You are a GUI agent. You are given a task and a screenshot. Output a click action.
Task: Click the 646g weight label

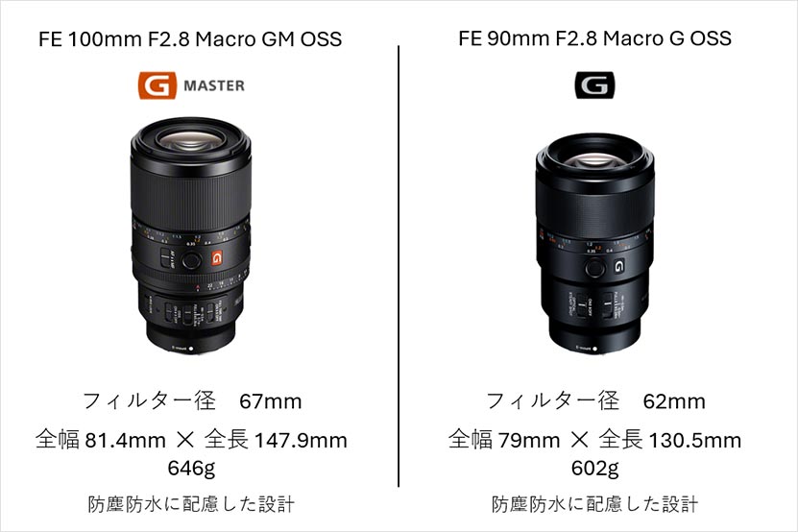[x=191, y=468]
